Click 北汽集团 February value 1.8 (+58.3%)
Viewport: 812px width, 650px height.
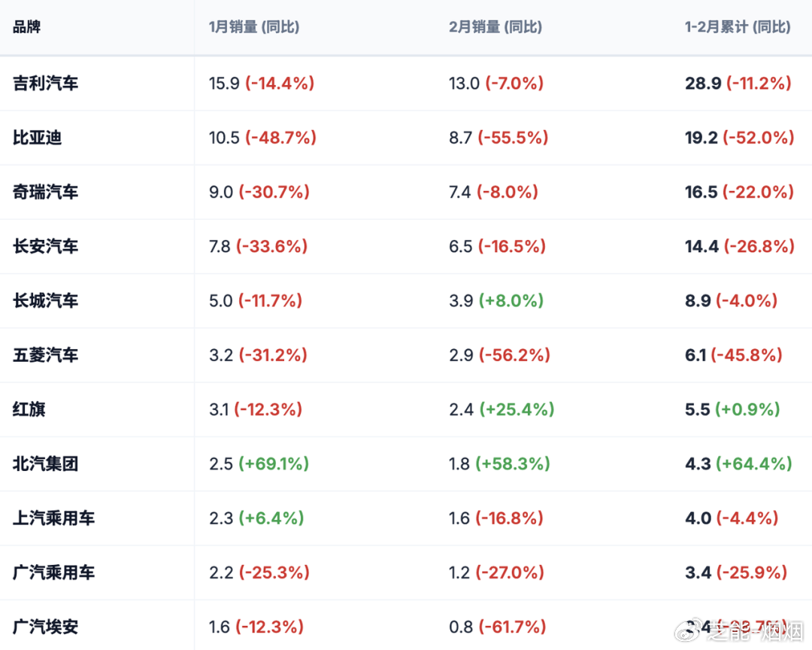tap(500, 463)
